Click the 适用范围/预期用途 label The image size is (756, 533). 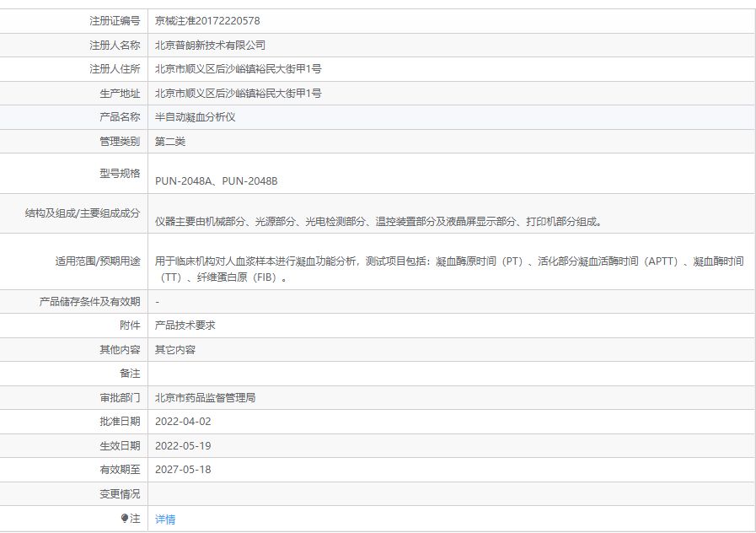click(x=98, y=261)
